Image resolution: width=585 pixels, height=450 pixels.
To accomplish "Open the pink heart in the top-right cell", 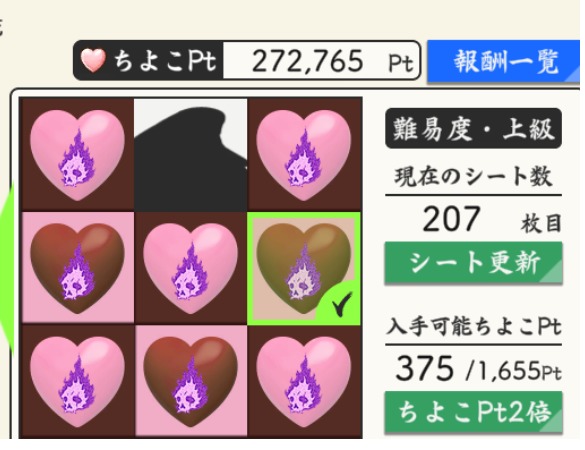I will 304,155.
